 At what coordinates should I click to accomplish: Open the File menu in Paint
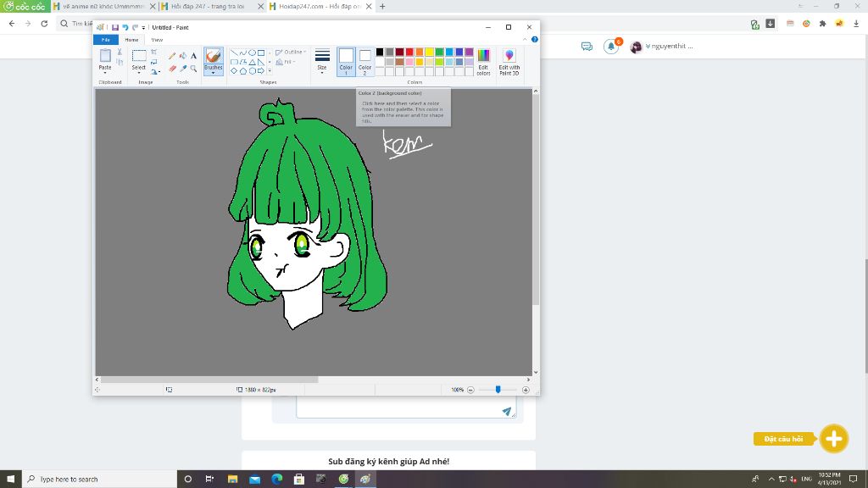(x=106, y=40)
